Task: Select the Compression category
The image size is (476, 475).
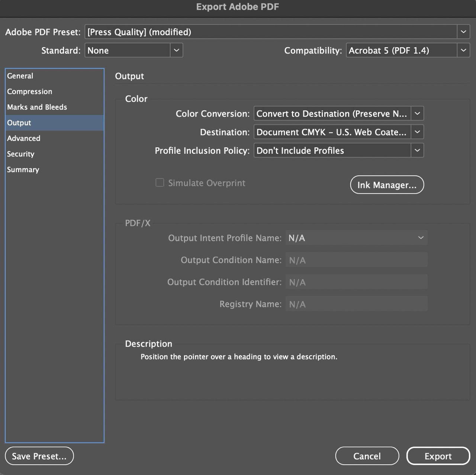Action: click(54, 91)
